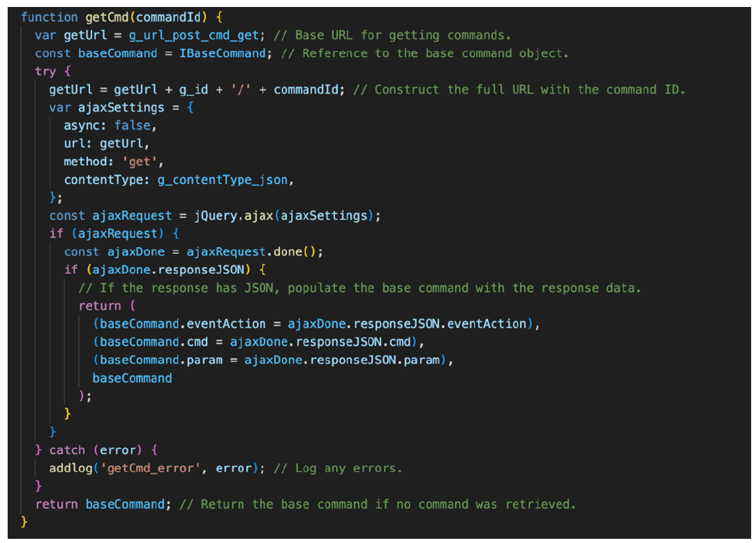Image resolution: width=756 pixels, height=543 pixels.
Task: Click the 'Return the base command' comment
Action: tap(377, 504)
